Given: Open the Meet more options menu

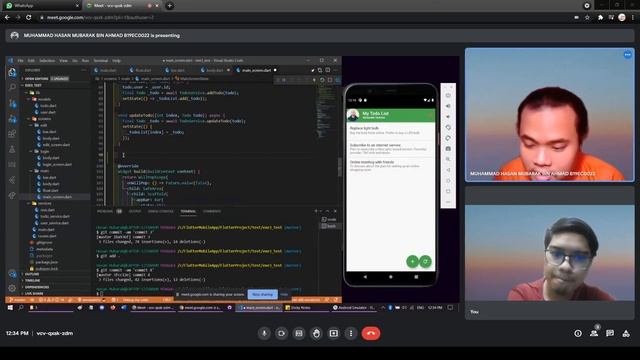Looking at the screenshot, I should (351, 333).
